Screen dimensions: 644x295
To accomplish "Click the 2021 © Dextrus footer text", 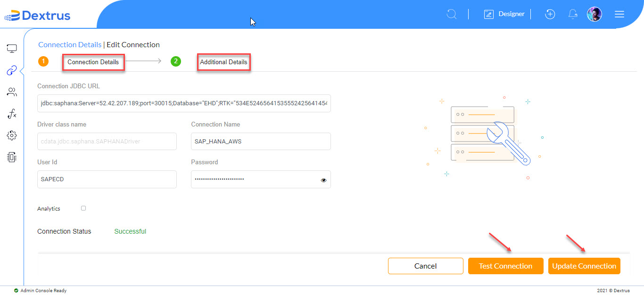I will (614, 291).
